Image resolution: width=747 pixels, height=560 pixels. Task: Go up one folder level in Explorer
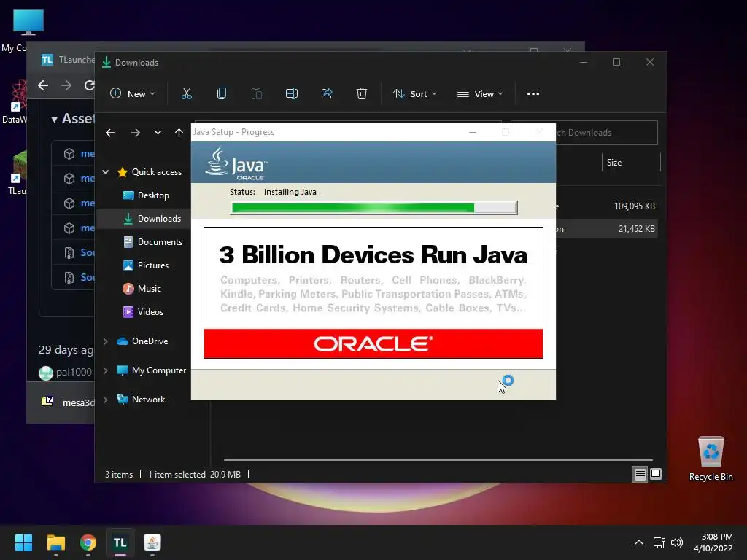click(x=179, y=133)
